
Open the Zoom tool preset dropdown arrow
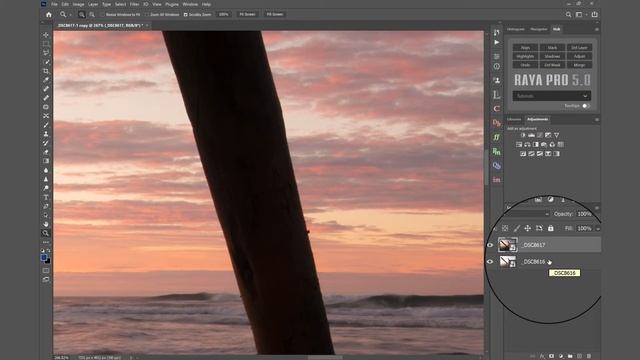[70, 14]
